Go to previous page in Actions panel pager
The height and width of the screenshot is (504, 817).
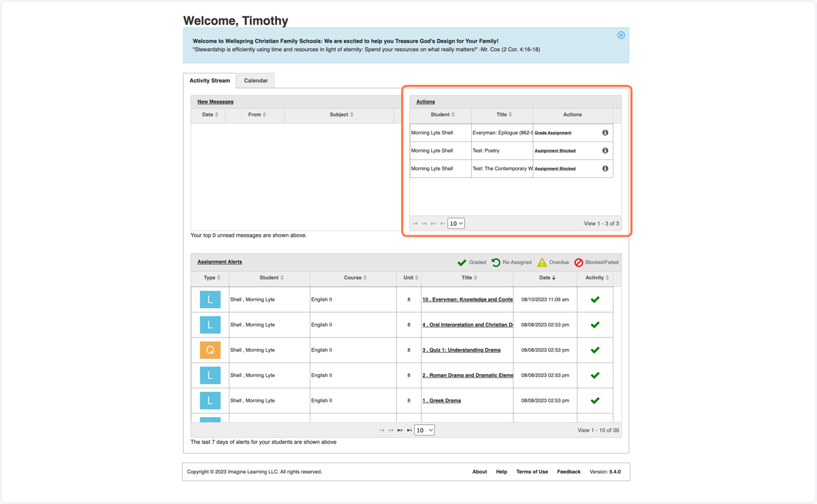(x=424, y=224)
